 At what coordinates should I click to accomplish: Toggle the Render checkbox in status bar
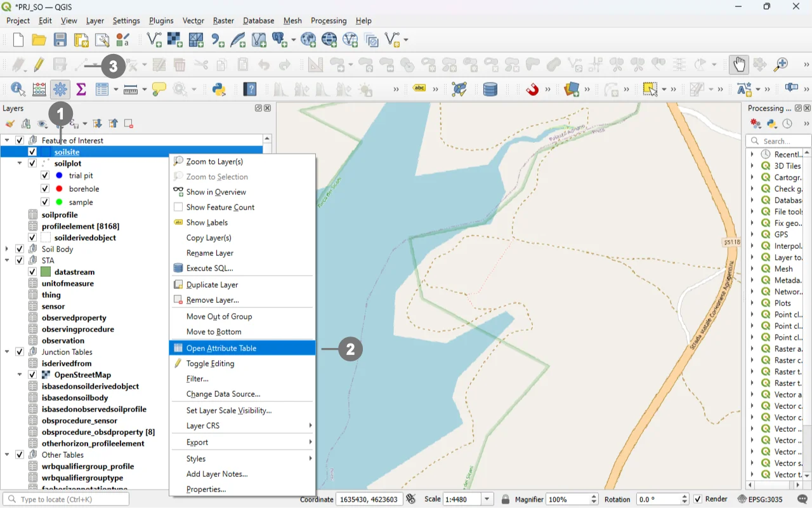click(698, 499)
